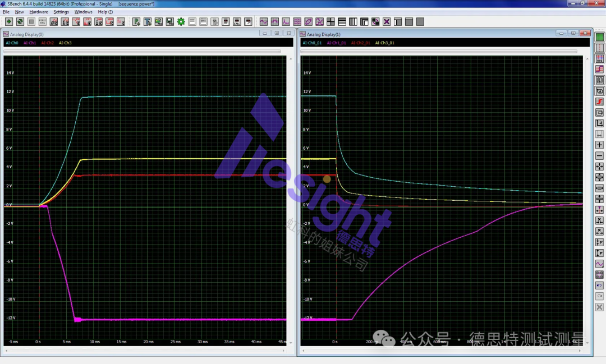This screenshot has height=364, width=606.
Task: Click the scroll-up arrow of Analog Display(0)
Action: (291, 59)
